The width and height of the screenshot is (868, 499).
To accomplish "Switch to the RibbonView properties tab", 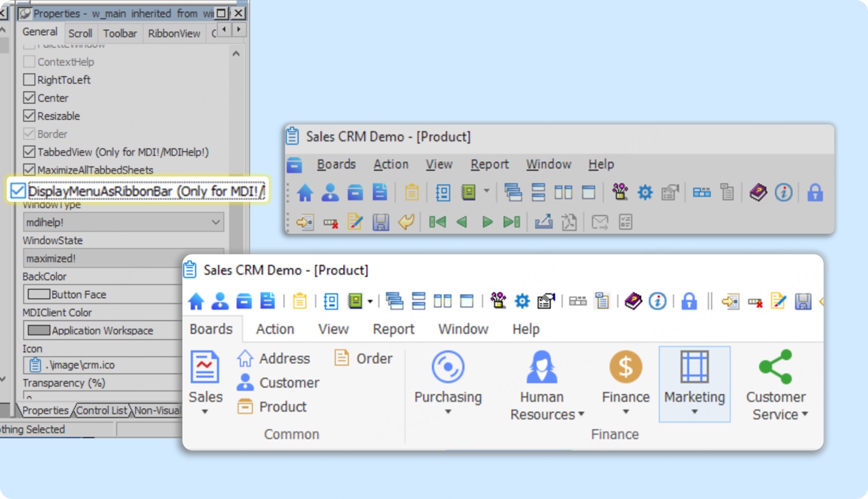I will tap(174, 34).
